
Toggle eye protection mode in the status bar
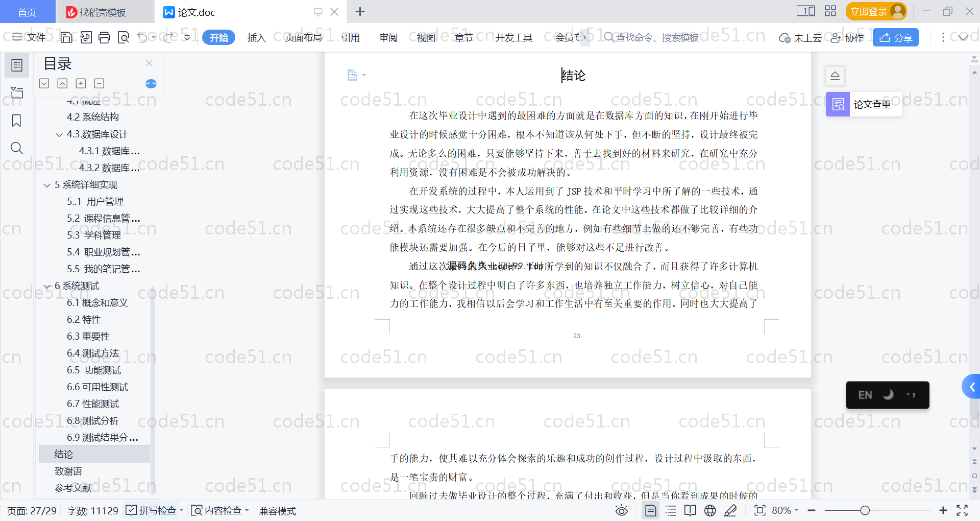(x=621, y=510)
